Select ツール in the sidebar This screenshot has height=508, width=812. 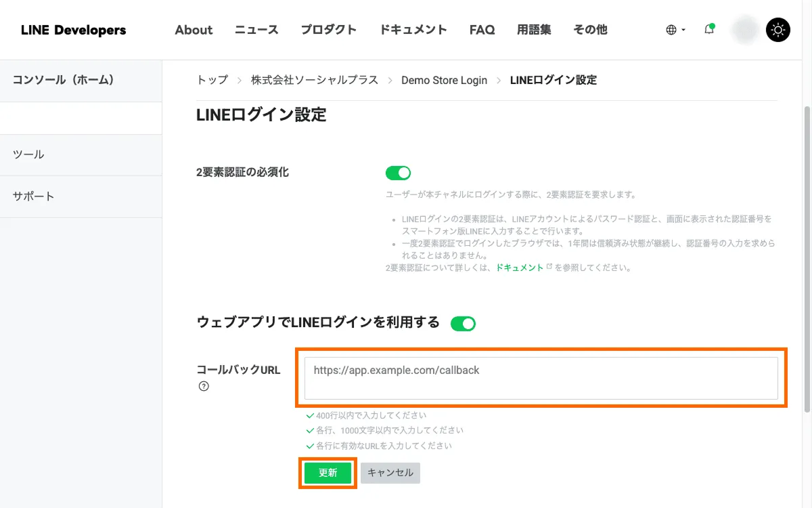(81, 154)
